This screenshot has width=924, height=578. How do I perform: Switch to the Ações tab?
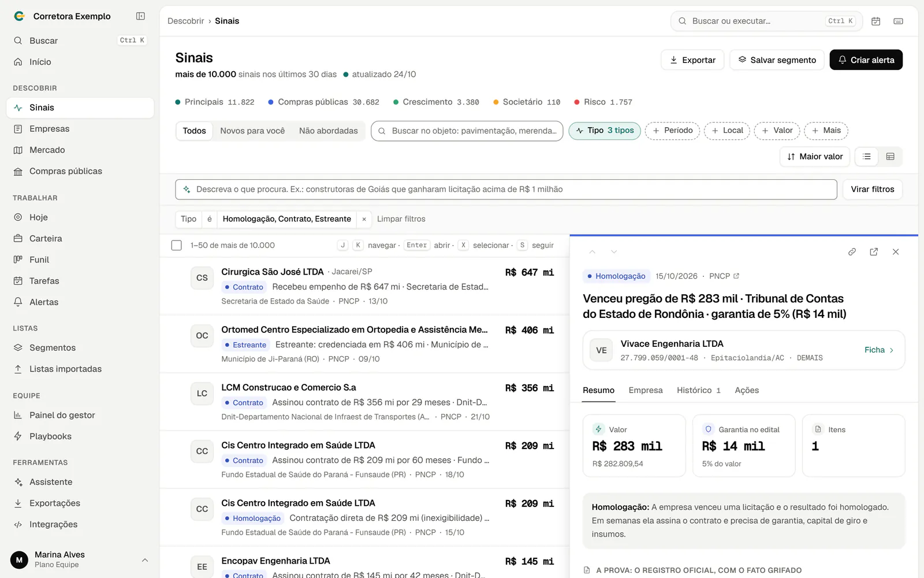tap(747, 391)
